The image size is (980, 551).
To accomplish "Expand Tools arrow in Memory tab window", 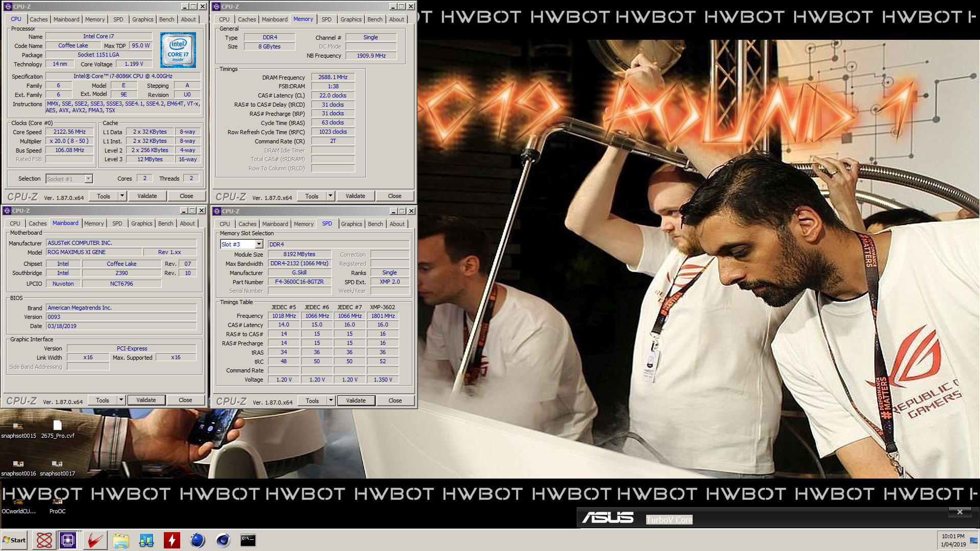I will pyautogui.click(x=330, y=196).
